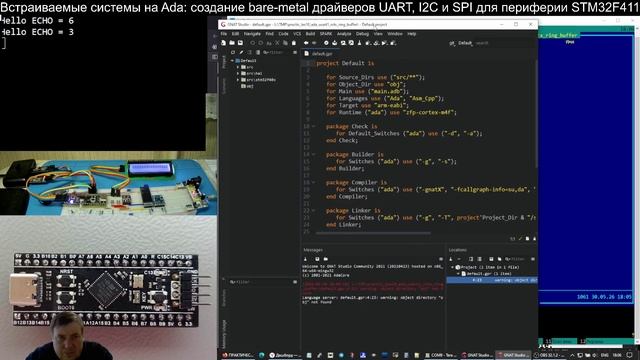Fold the package Builder block
The image size is (640, 360).
point(313,154)
